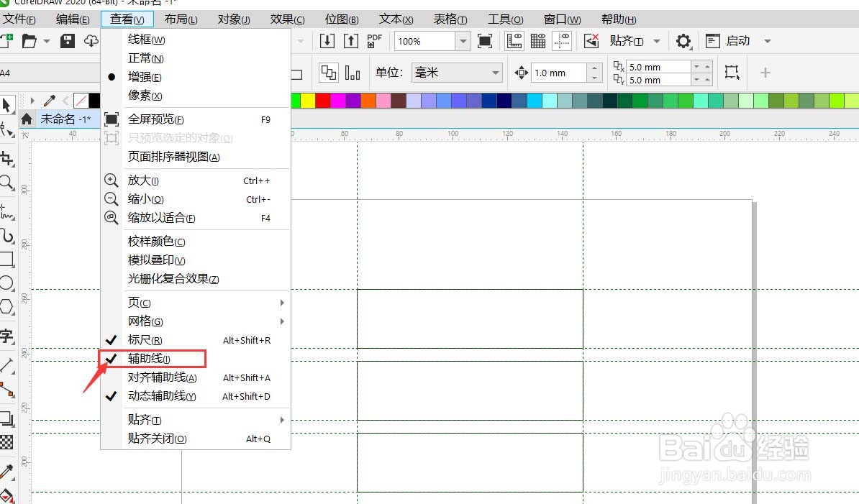Select the Transparency checkerboard tool

click(6, 442)
